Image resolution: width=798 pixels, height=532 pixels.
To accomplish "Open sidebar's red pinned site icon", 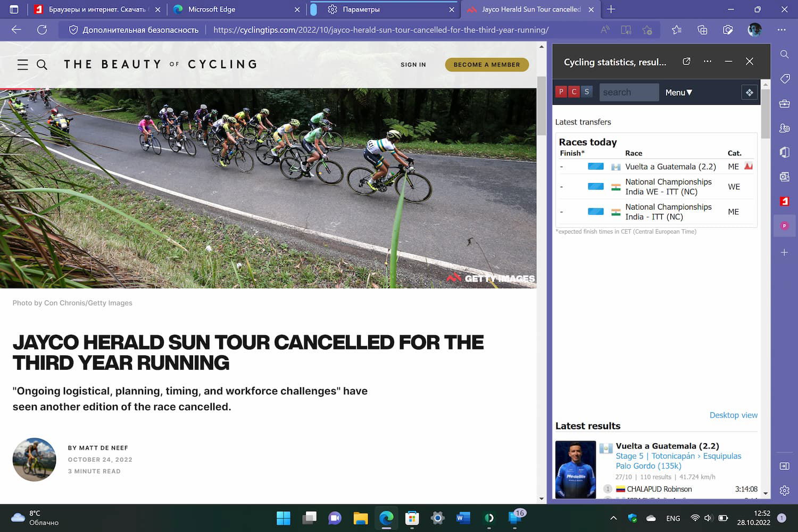I will click(784, 201).
